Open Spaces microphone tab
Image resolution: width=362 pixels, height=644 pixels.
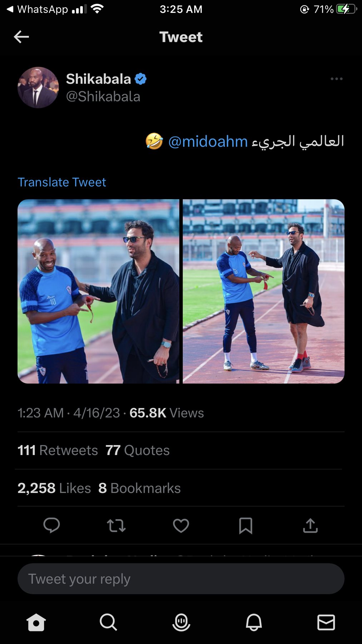tap(181, 623)
